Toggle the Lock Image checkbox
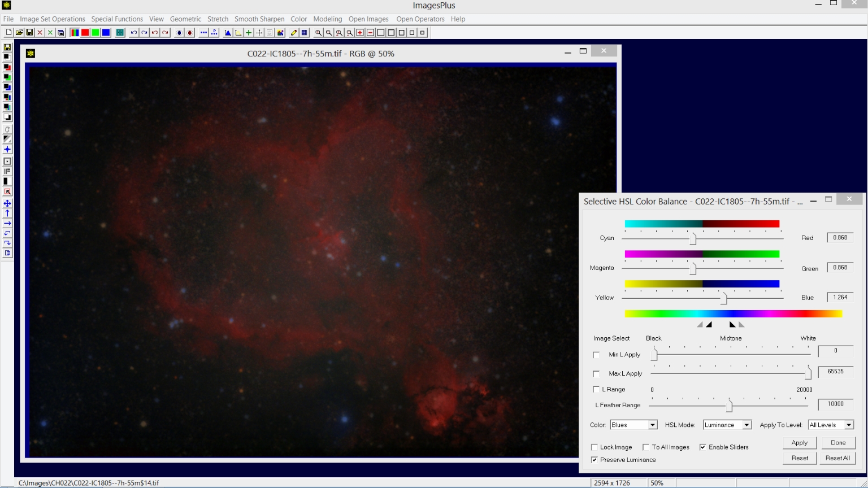Image resolution: width=868 pixels, height=488 pixels. point(594,447)
